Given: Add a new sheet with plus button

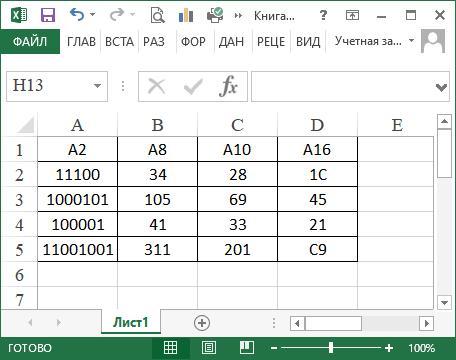Looking at the screenshot, I should 202,323.
